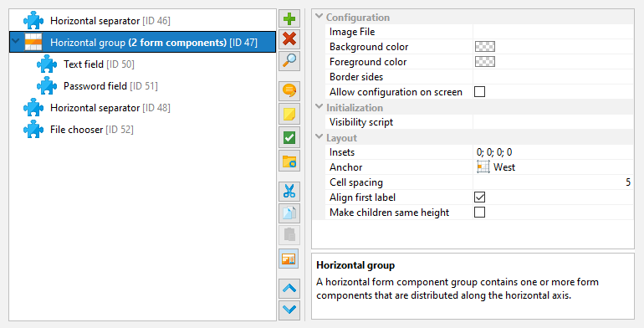Viewport: 644px width, 328px height.
Task: Click the scissors cut icon
Action: pyautogui.click(x=289, y=192)
